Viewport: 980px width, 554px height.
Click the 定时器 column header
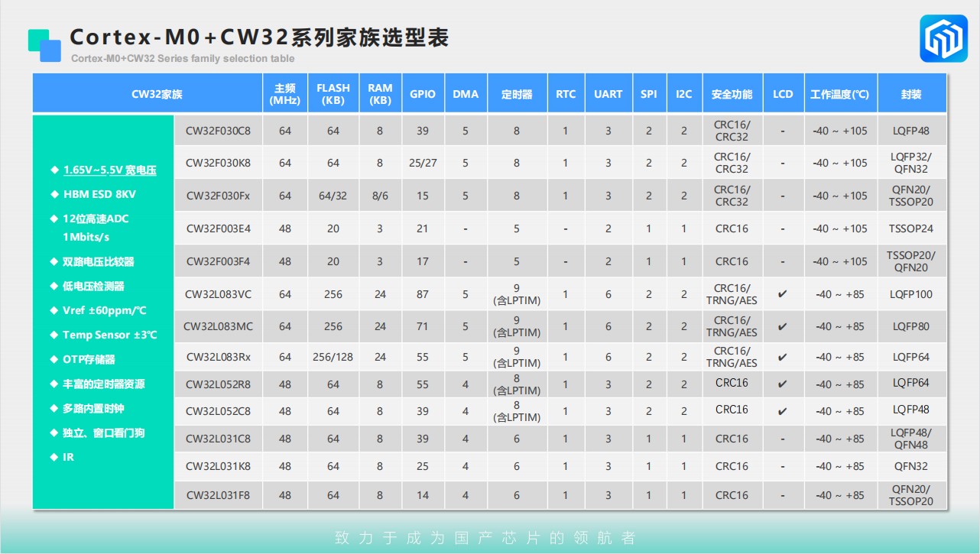517,94
